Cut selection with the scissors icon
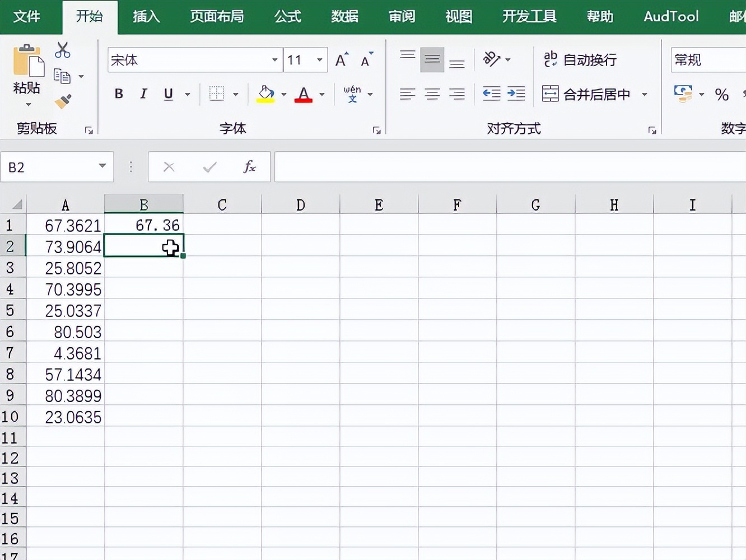The height and width of the screenshot is (560, 746). [x=63, y=50]
